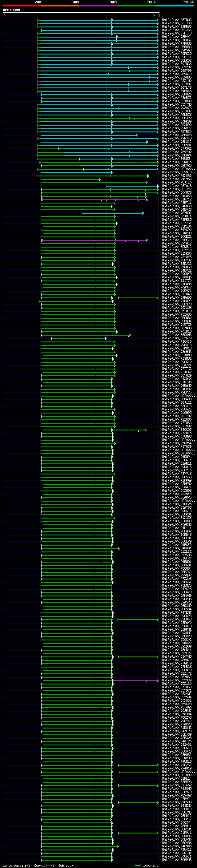Open the UniRef100_B9RR63 hit label
This screenshot has height=868, width=197.
click(x=177, y=26)
